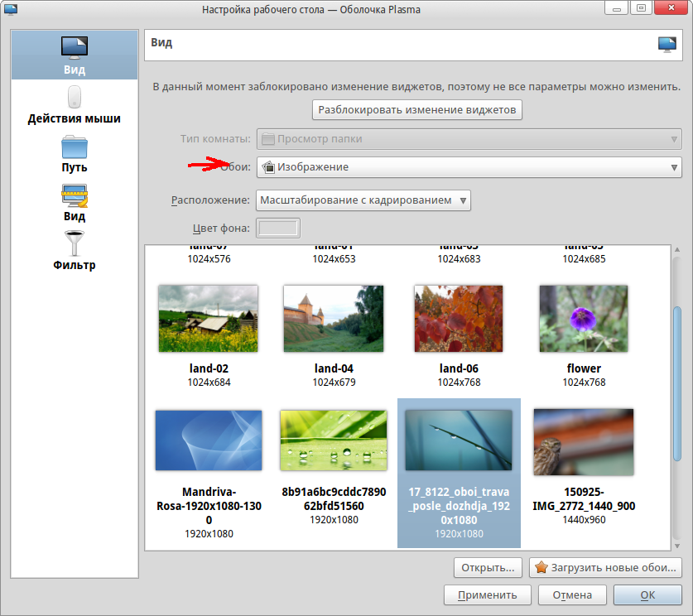The width and height of the screenshot is (693, 616).
Task: Minimize the Plasma settings window
Action: [617, 8]
